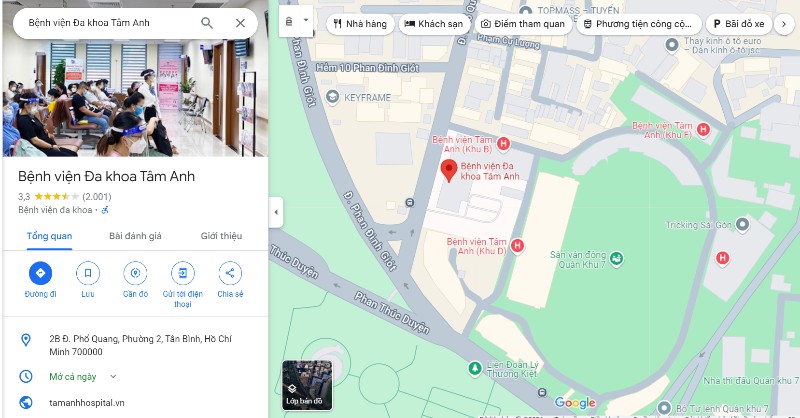Open the transit dropdown arrow at map top-left

306,20
